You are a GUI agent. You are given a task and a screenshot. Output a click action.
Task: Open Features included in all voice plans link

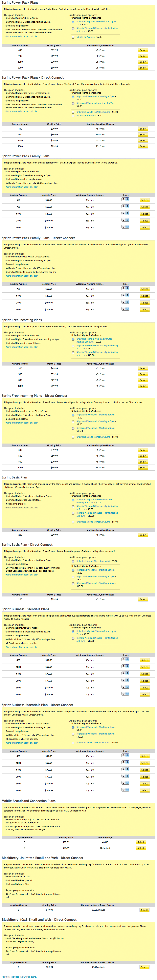click(x=19, y=977)
